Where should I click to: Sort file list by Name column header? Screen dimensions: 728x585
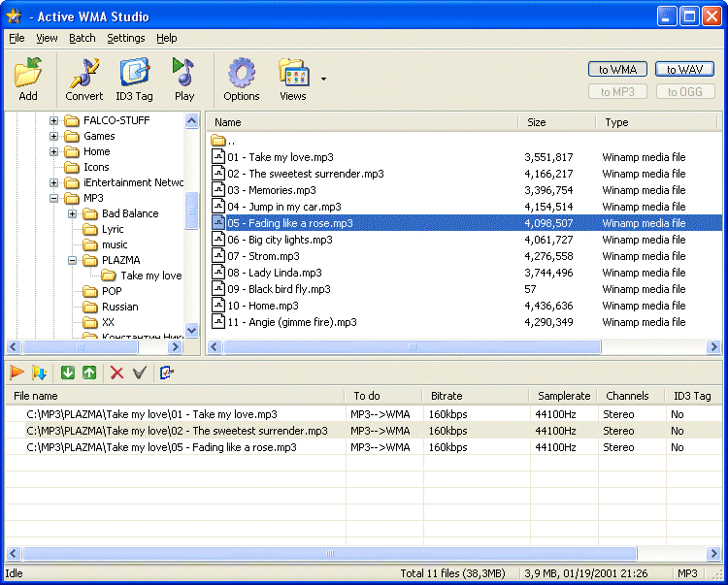pos(363,122)
